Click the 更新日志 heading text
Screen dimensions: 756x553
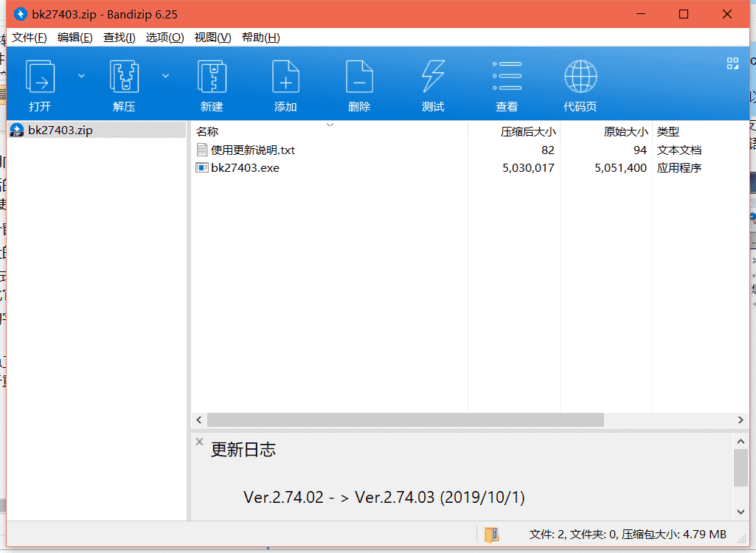(243, 450)
